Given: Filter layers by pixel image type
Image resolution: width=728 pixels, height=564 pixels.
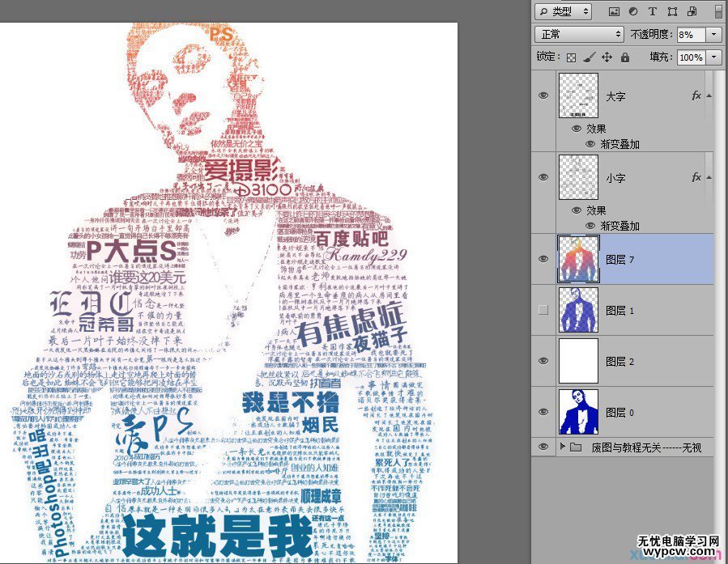Looking at the screenshot, I should pyautogui.click(x=614, y=11).
